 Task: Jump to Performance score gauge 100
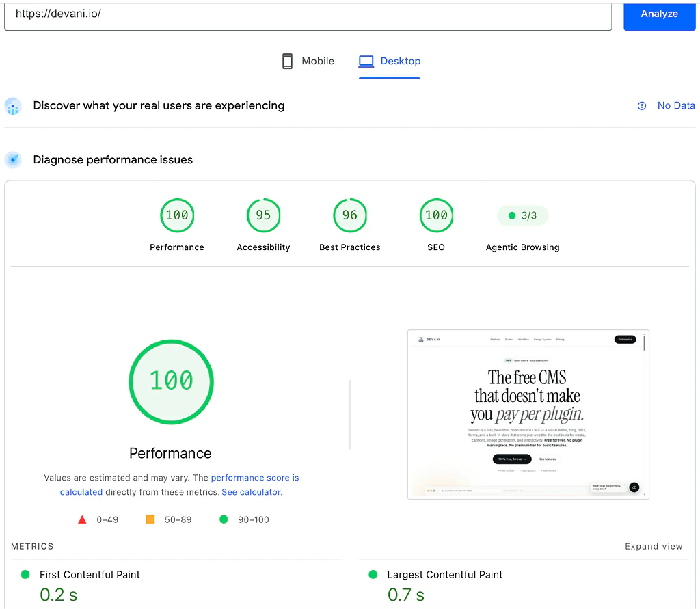tap(177, 215)
